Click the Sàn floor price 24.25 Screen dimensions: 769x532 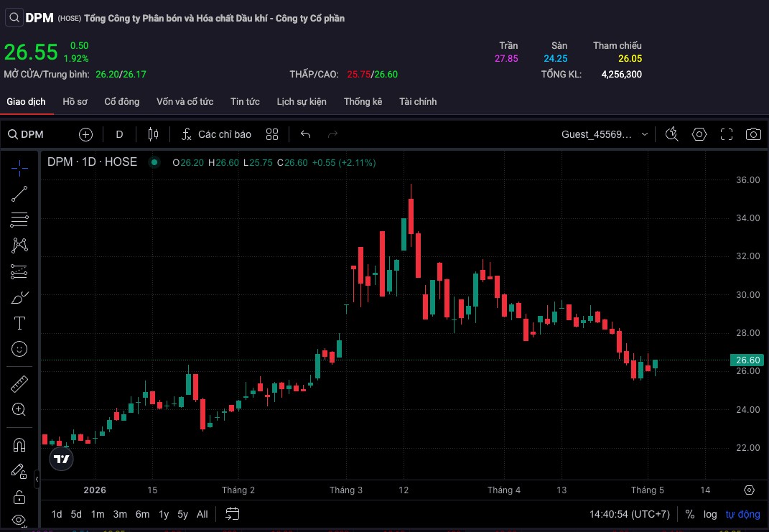coord(556,58)
